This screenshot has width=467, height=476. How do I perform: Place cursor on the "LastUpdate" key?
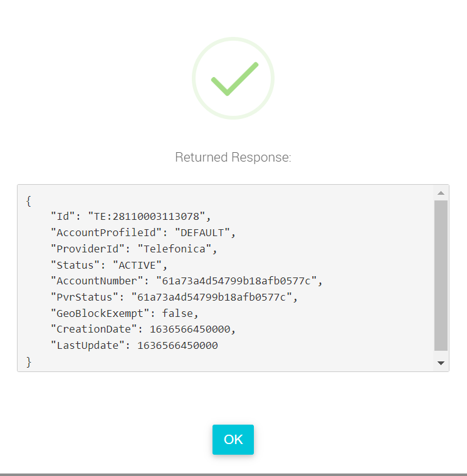click(87, 345)
